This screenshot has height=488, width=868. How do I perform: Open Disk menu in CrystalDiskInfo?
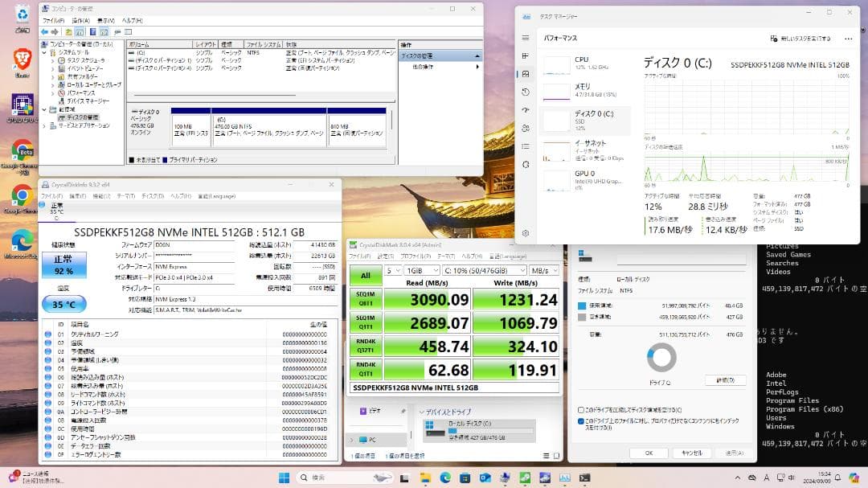click(153, 196)
